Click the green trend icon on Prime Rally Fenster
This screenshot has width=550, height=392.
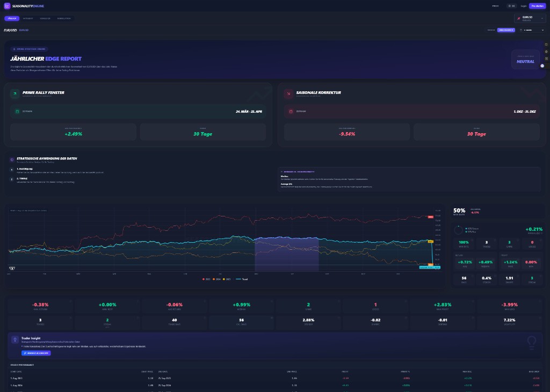coord(15,93)
